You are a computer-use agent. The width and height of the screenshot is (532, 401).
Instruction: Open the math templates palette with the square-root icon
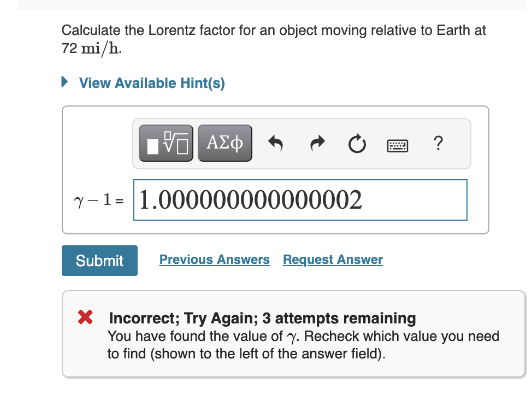pos(165,143)
